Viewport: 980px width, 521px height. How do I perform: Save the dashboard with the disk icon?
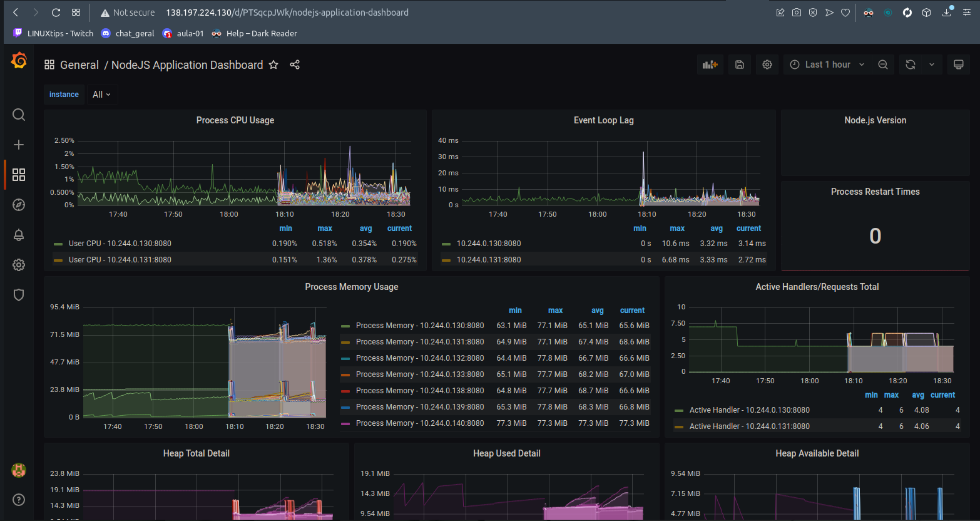[x=739, y=64]
